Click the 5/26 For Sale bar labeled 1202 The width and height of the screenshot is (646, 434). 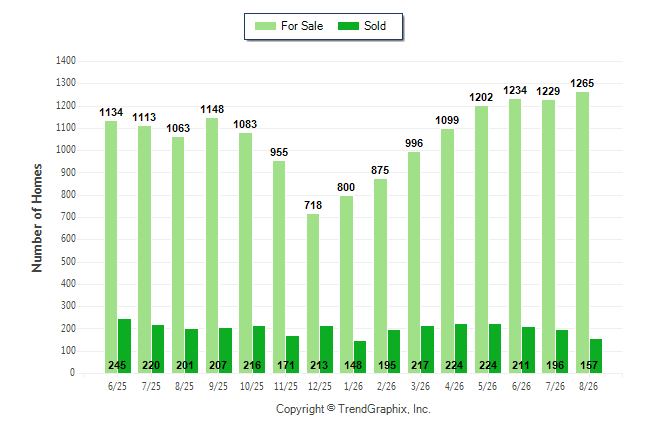[481, 240]
